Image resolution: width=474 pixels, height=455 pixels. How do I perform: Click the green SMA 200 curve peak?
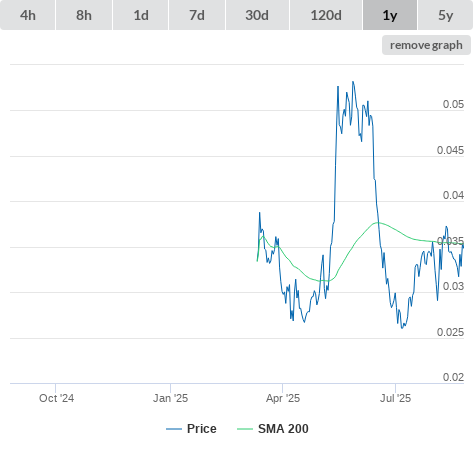377,222
